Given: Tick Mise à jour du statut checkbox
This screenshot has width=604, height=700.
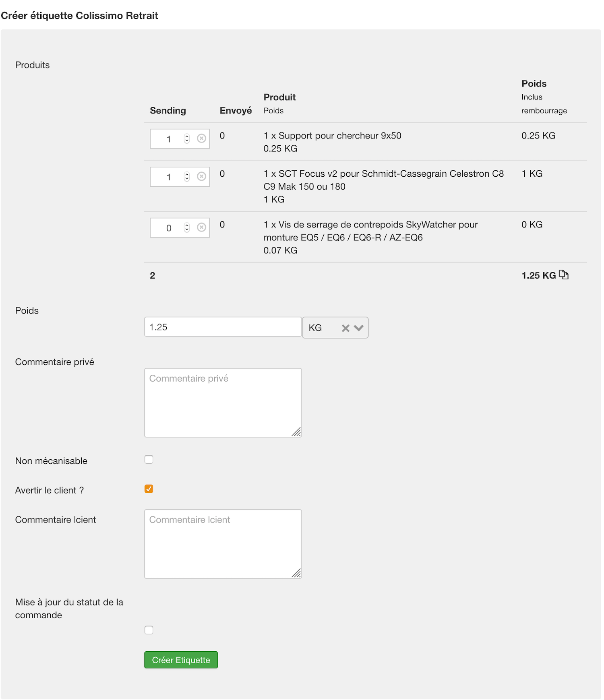Looking at the screenshot, I should tap(149, 630).
